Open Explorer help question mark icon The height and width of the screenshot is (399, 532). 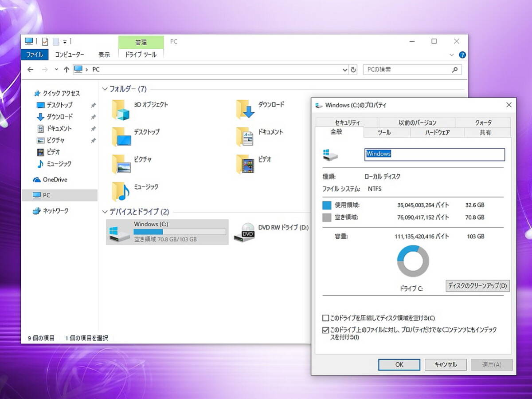[x=462, y=55]
